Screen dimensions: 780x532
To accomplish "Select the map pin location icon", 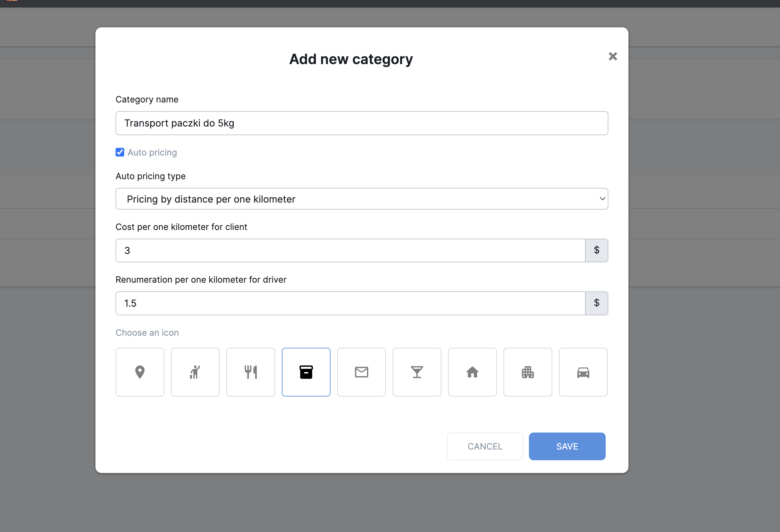I will pyautogui.click(x=140, y=372).
